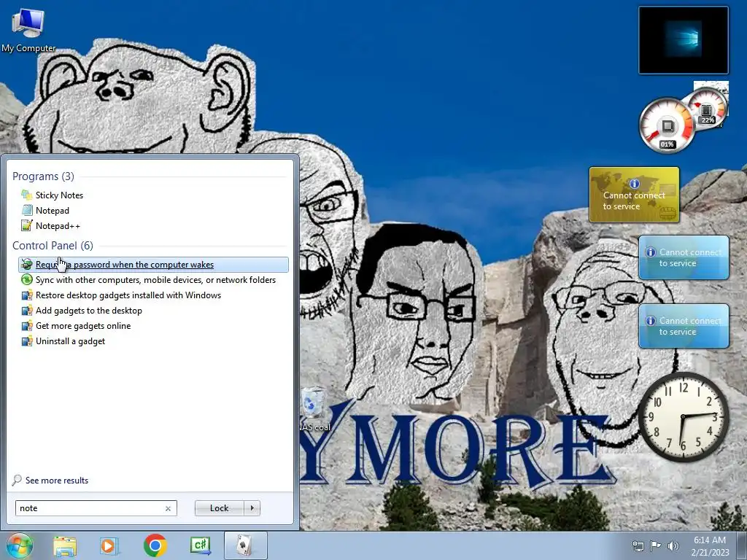Click the memory gauge showing 22%
747x560 pixels.
click(x=709, y=109)
